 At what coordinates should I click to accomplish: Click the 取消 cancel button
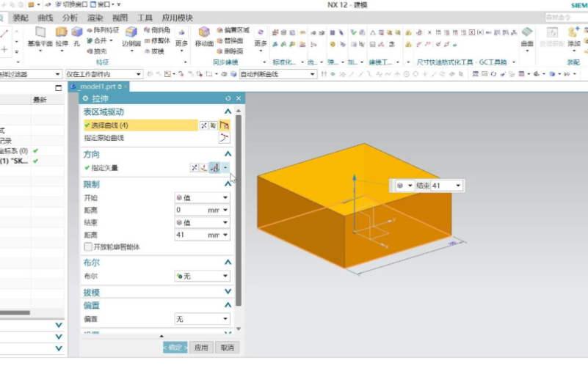(x=228, y=348)
